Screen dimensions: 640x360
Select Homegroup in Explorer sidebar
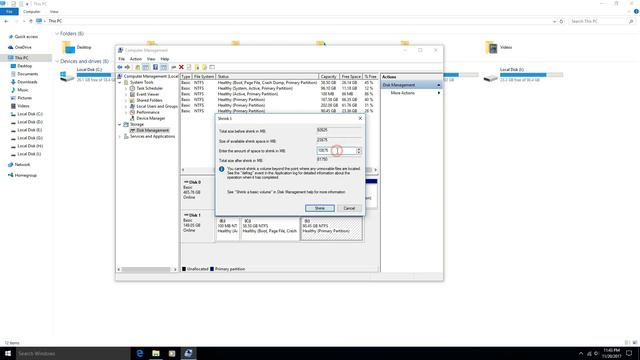(x=25, y=175)
